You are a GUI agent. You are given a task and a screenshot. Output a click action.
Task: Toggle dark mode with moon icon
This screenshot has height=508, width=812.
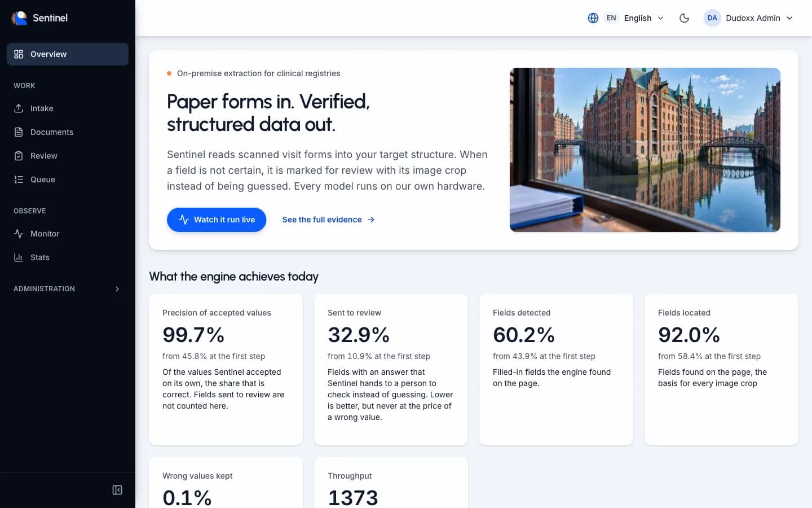[684, 18]
